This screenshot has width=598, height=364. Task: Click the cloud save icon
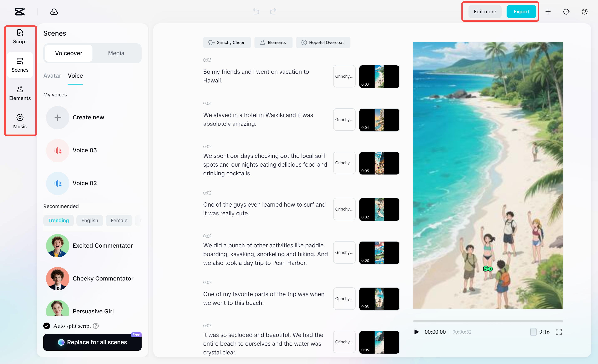pyautogui.click(x=54, y=12)
